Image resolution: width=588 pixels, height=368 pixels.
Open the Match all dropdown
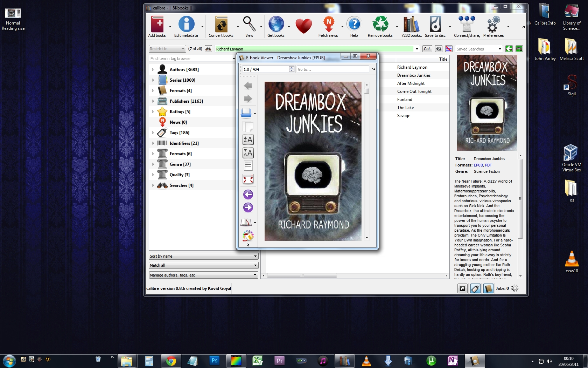tap(203, 265)
